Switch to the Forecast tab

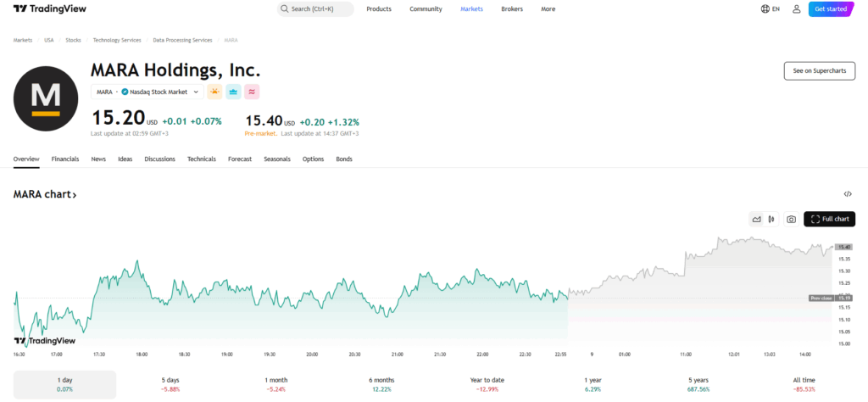click(240, 159)
